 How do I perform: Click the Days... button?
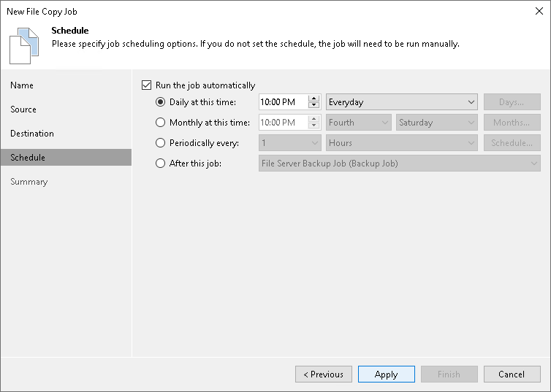(x=512, y=102)
